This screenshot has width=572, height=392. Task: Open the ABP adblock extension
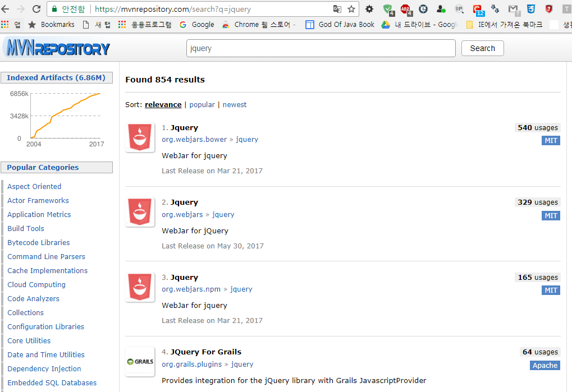[x=406, y=10]
